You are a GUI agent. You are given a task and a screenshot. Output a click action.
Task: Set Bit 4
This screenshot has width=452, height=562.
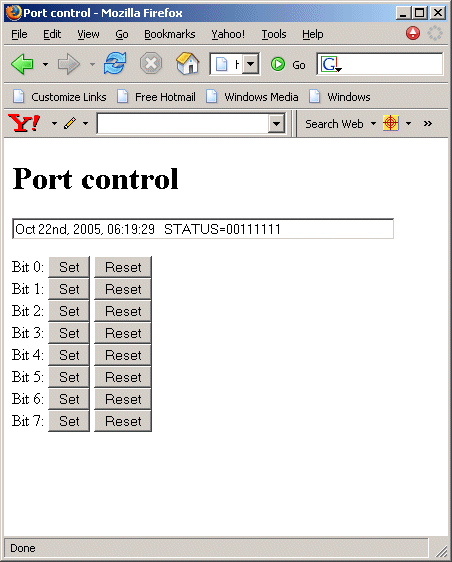pos(69,355)
